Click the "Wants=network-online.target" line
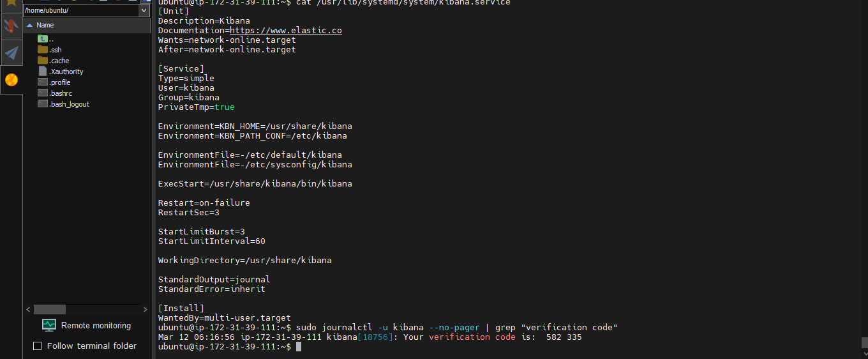 tap(227, 40)
